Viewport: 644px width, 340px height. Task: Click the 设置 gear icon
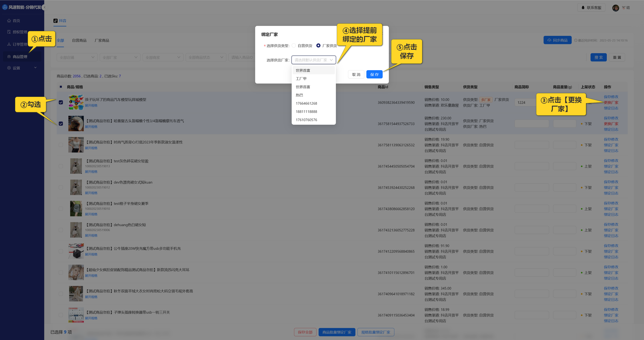(x=9, y=68)
